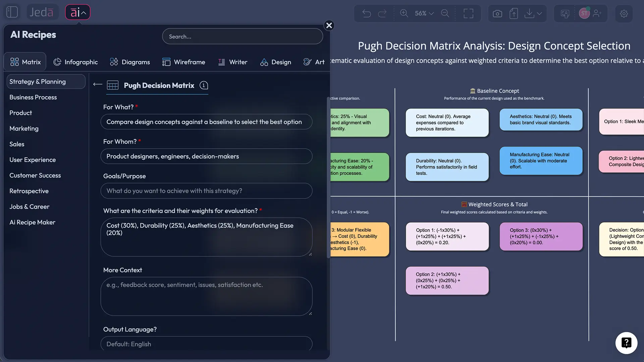The image size is (644, 362).
Task: Open the Wireframe recipes
Action: click(184, 62)
